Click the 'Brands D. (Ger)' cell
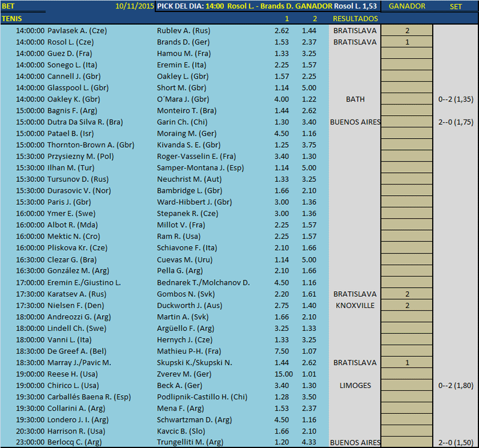The image size is (479, 448). click(183, 42)
